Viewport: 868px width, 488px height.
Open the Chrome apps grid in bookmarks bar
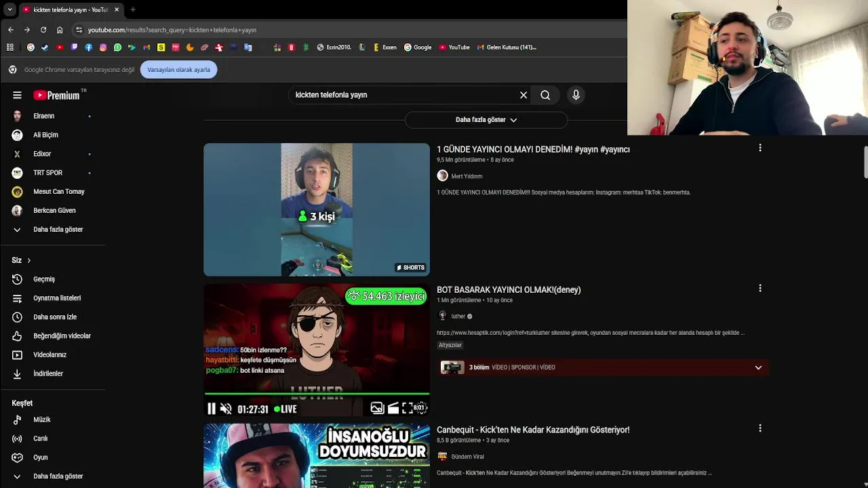pos(10,47)
